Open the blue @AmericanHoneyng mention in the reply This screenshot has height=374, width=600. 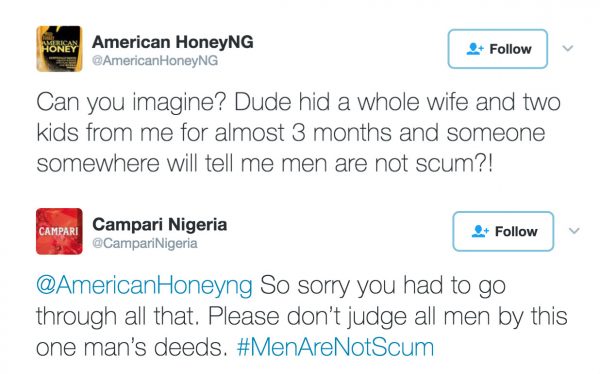click(x=144, y=286)
